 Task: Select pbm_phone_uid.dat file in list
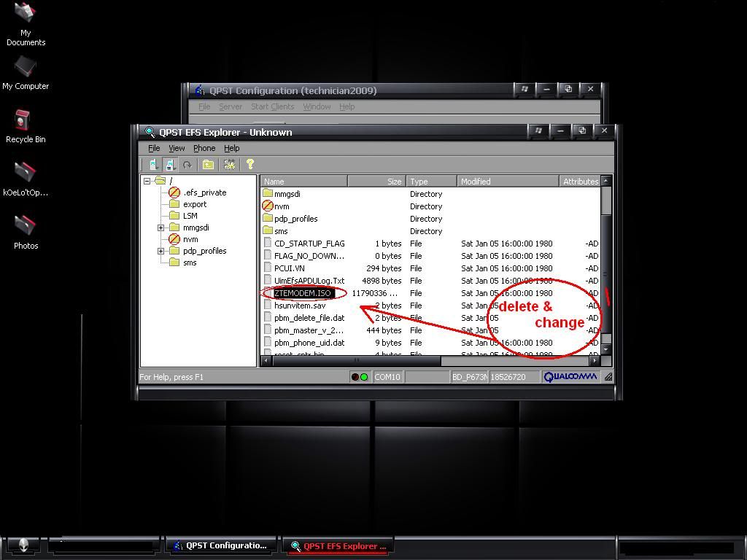(x=309, y=343)
